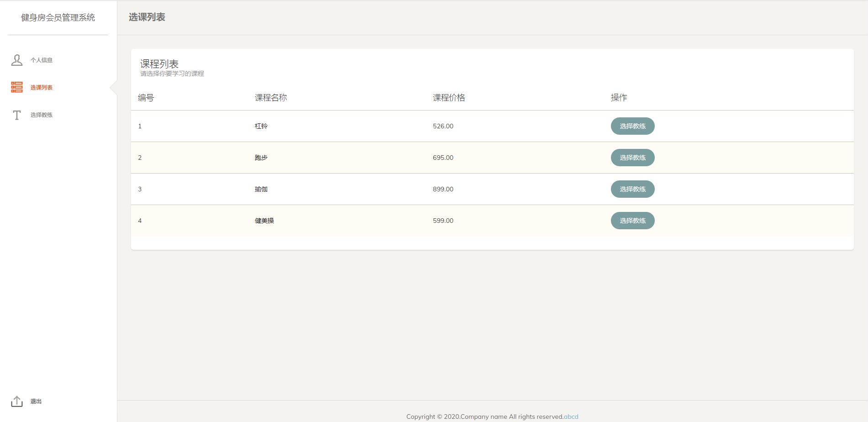
Task: Open the abcd link in the footer
Action: 571,417
